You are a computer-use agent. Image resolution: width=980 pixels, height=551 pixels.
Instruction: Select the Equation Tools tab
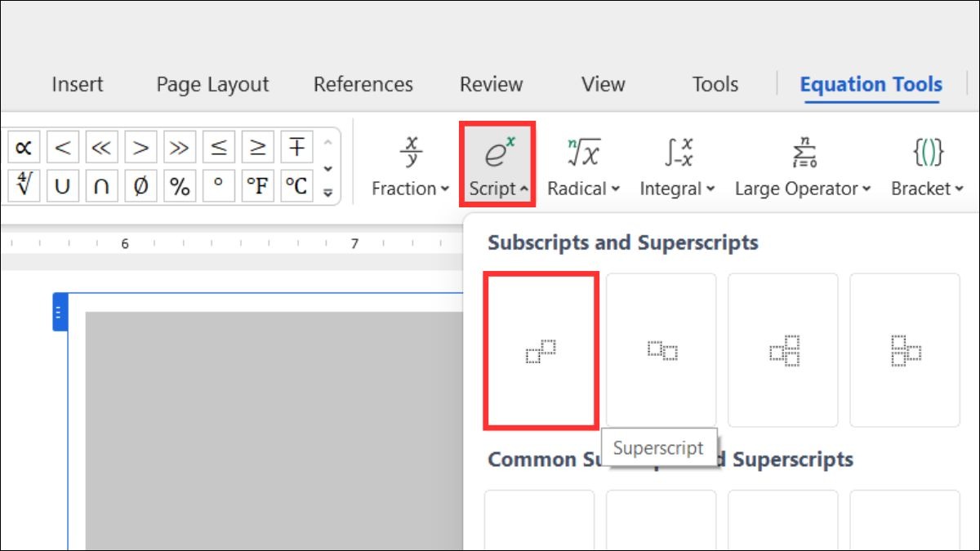pos(871,85)
